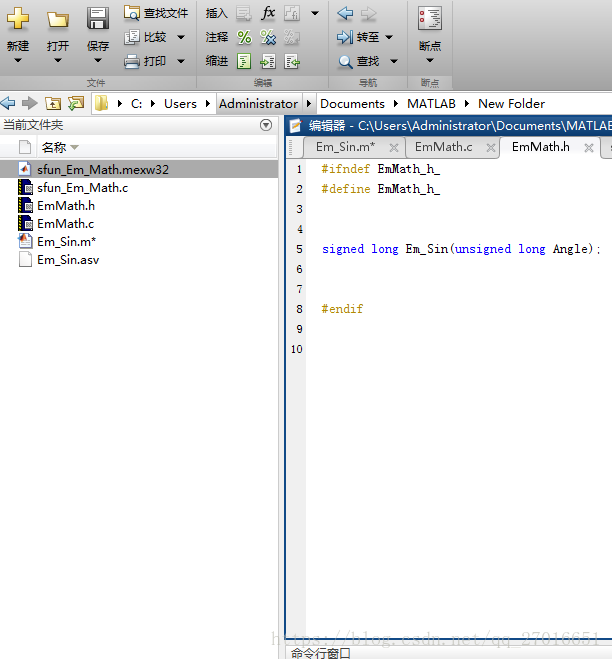This screenshot has height=659, width=612.
Task: Close the Em_Sin.m* editor tab
Action: point(394,148)
